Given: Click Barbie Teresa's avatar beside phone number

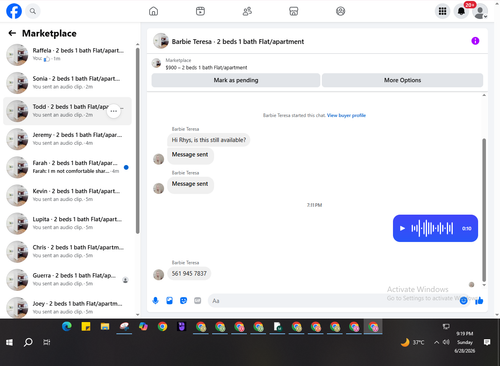Looking at the screenshot, I should 158,275.
